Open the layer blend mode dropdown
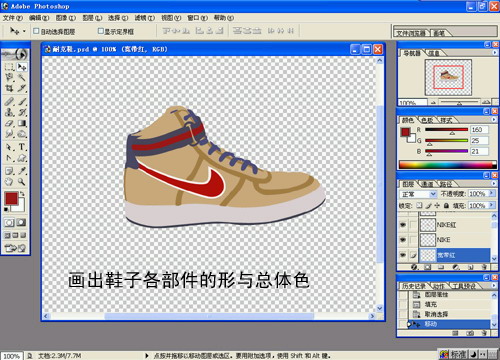Image resolution: width=500 pixels, height=360 pixels. click(x=418, y=194)
